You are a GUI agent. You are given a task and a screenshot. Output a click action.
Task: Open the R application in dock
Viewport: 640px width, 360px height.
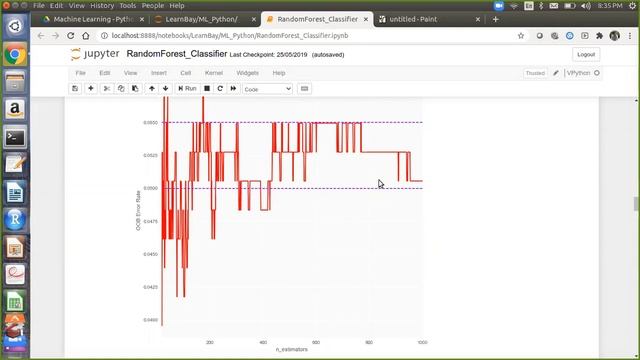(x=15, y=220)
